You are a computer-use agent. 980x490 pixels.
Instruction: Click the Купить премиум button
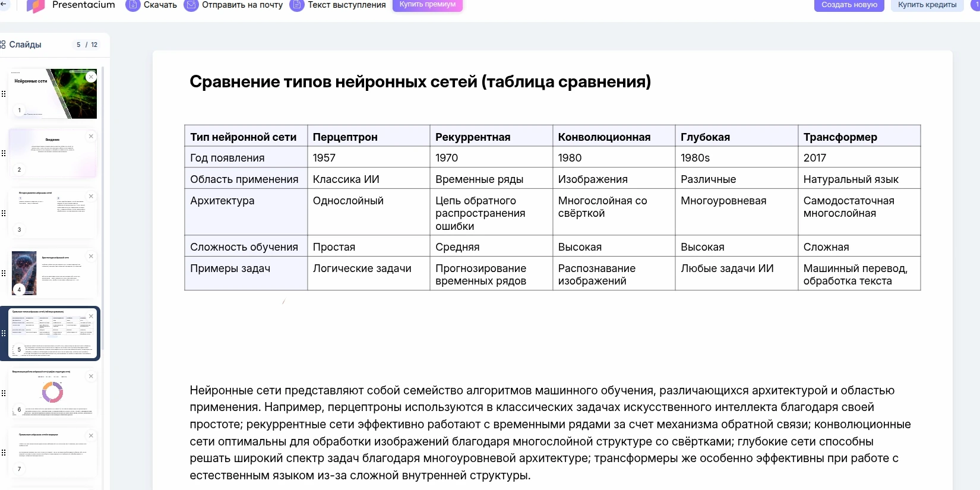pos(428,5)
